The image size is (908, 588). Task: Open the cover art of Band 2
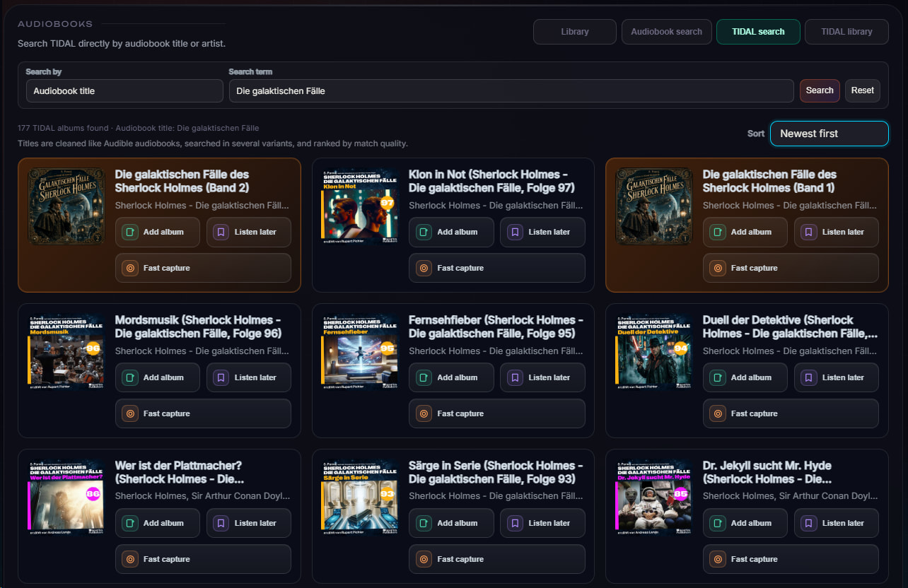point(66,206)
